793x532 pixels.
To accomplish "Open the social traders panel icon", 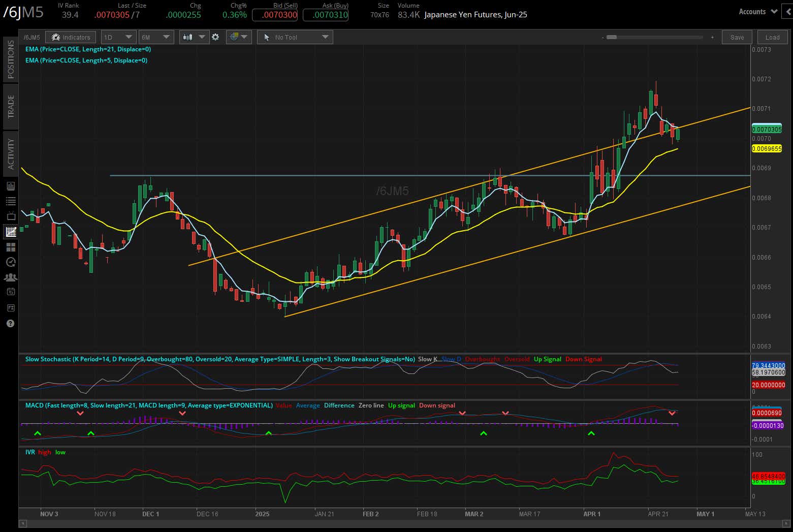I will tap(10, 277).
